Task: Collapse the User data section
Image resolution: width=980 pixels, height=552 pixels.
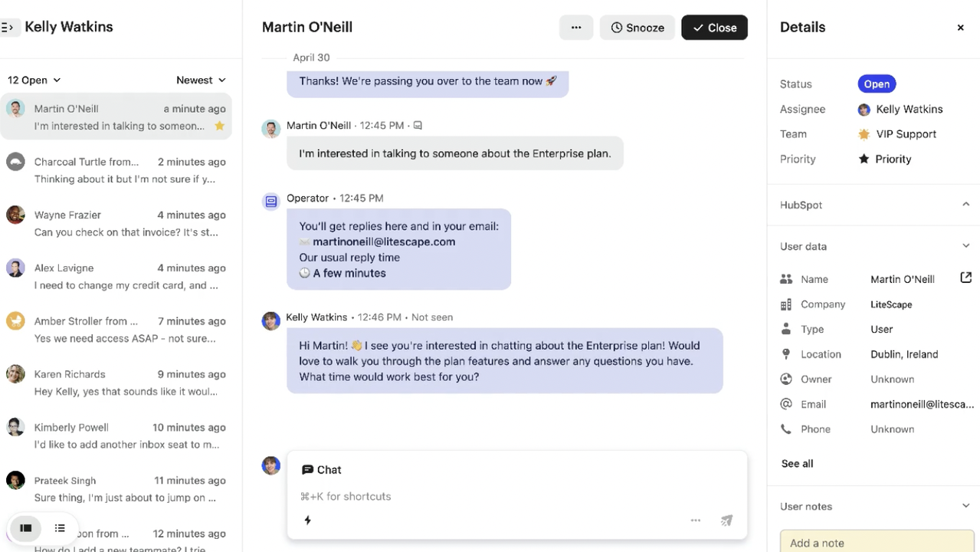Action: [x=965, y=245]
